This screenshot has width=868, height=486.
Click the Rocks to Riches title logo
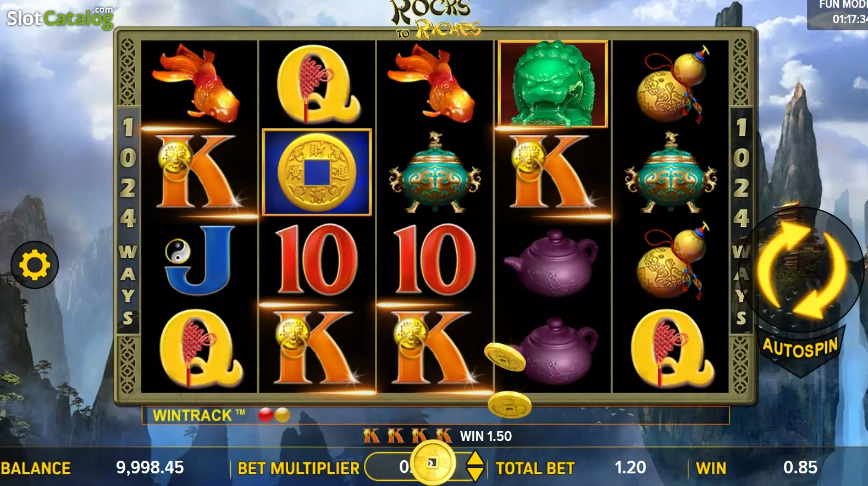434,20
